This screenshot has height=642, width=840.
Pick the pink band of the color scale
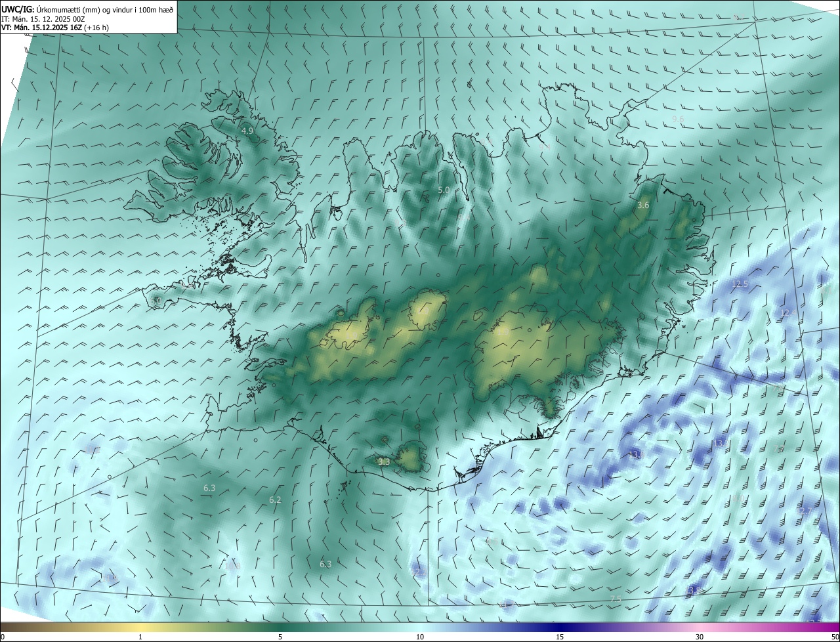tap(700, 628)
